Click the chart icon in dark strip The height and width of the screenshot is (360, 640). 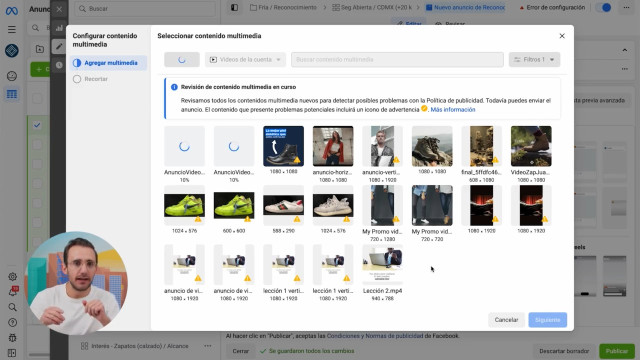pos(59,28)
